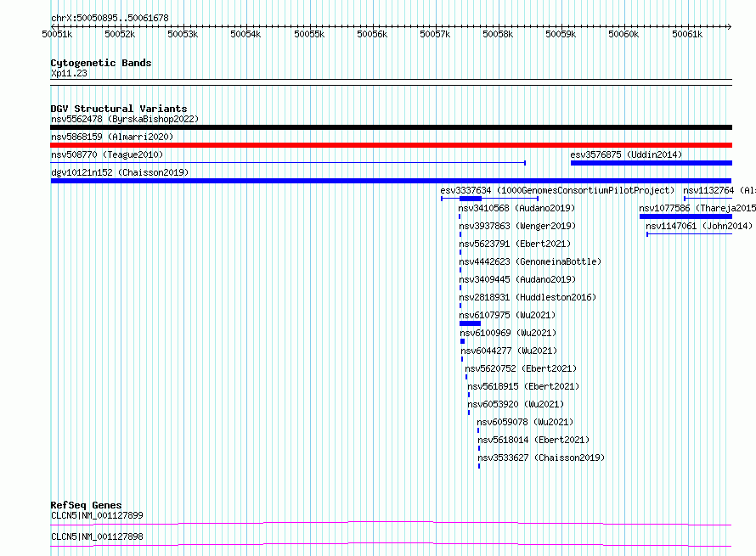The image size is (756, 556).
Task: Open the nsv5618014 (Ebert2021) label
Action: pos(533,440)
